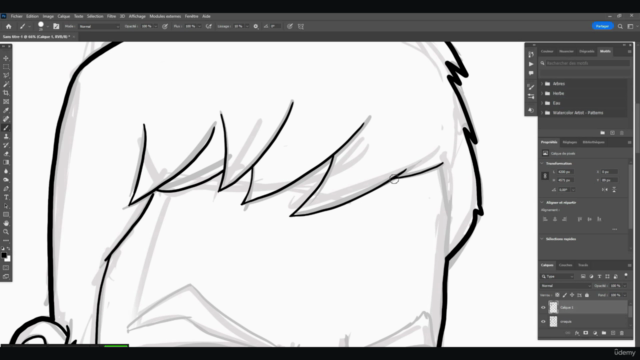Screen dimensions: 640x360
Task: Open the Comments panel icon
Action: (x=531, y=73)
